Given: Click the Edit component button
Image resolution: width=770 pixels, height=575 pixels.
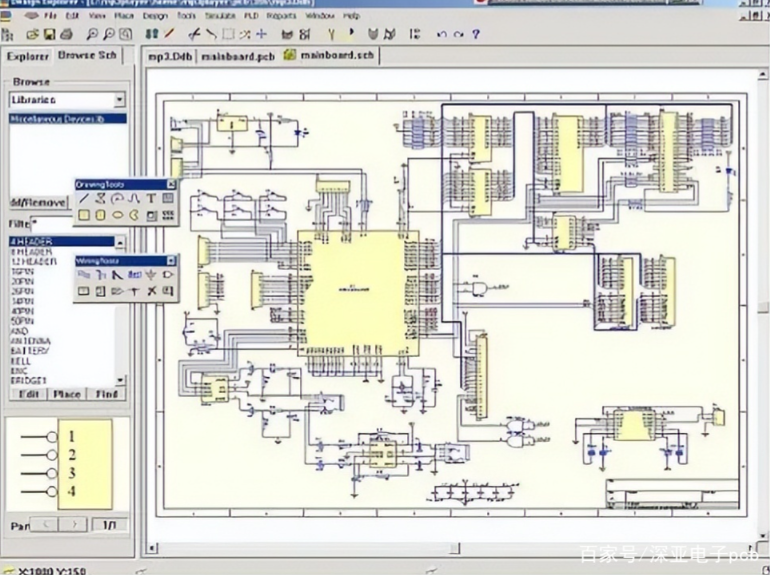Looking at the screenshot, I should click(28, 394).
